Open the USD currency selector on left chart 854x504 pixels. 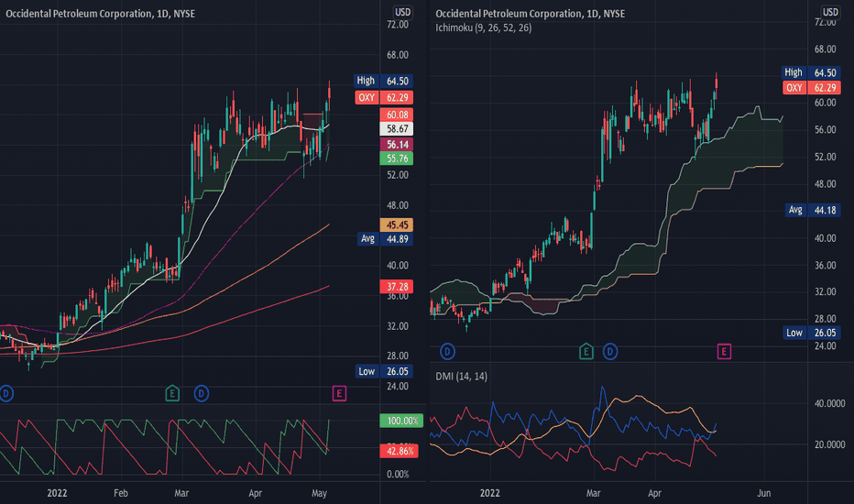pyautogui.click(x=402, y=12)
